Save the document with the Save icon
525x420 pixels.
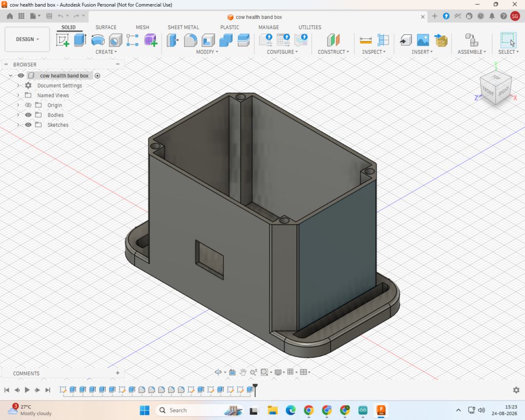coord(49,16)
